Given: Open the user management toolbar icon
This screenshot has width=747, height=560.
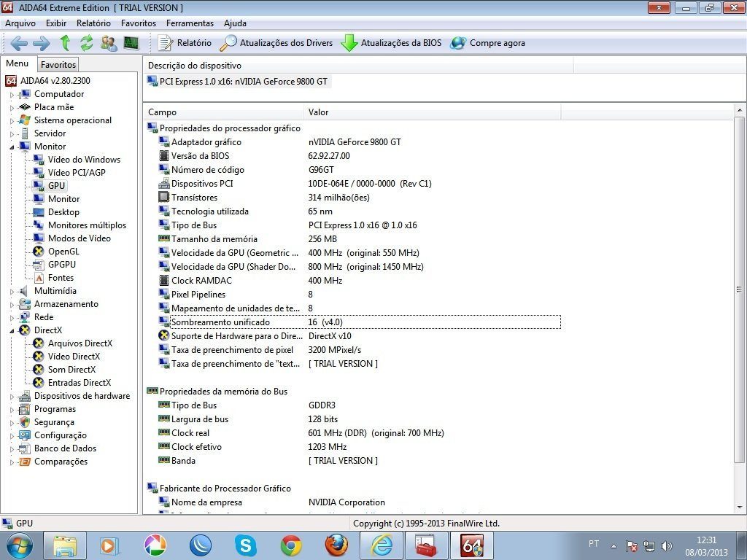Looking at the screenshot, I should click(x=109, y=43).
